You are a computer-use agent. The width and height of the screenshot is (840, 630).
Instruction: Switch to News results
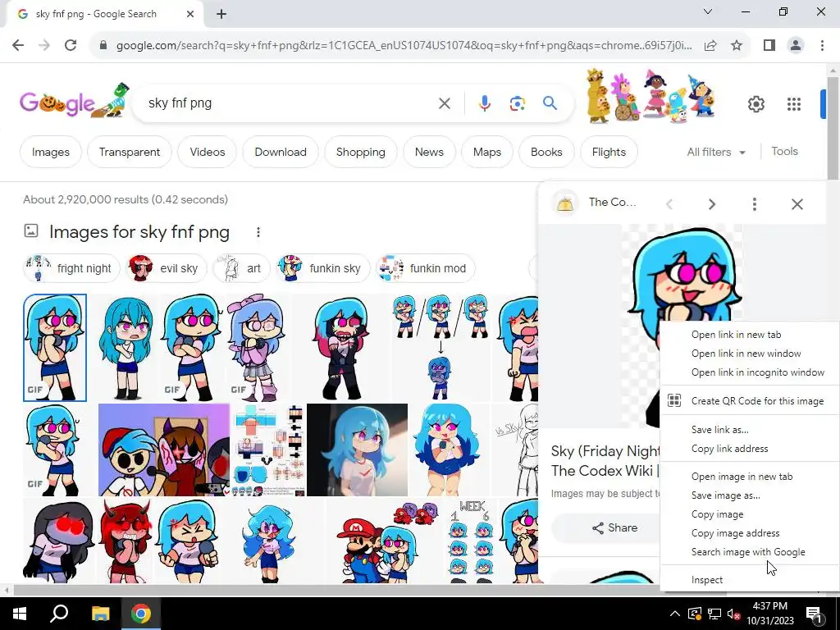tap(429, 152)
